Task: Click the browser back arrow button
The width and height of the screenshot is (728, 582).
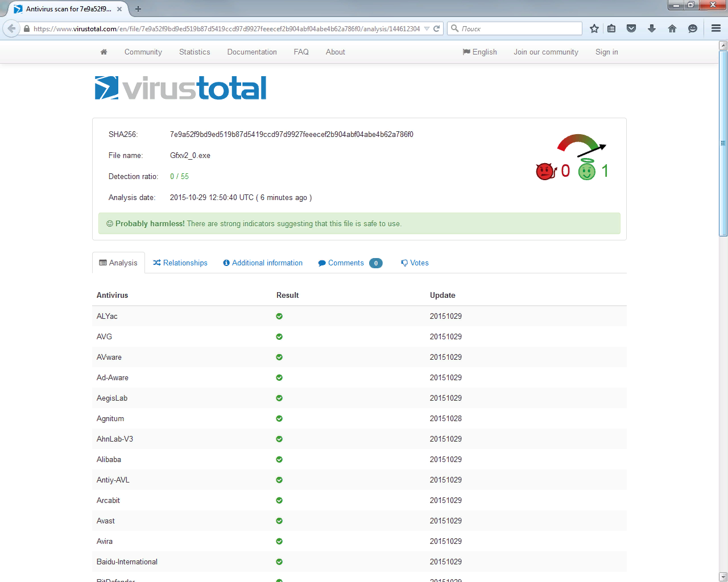Action: point(11,28)
